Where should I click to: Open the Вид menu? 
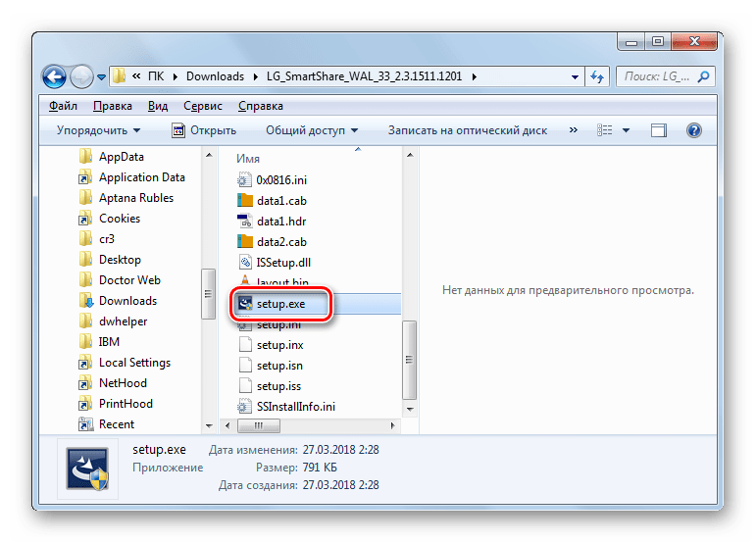tap(158, 106)
